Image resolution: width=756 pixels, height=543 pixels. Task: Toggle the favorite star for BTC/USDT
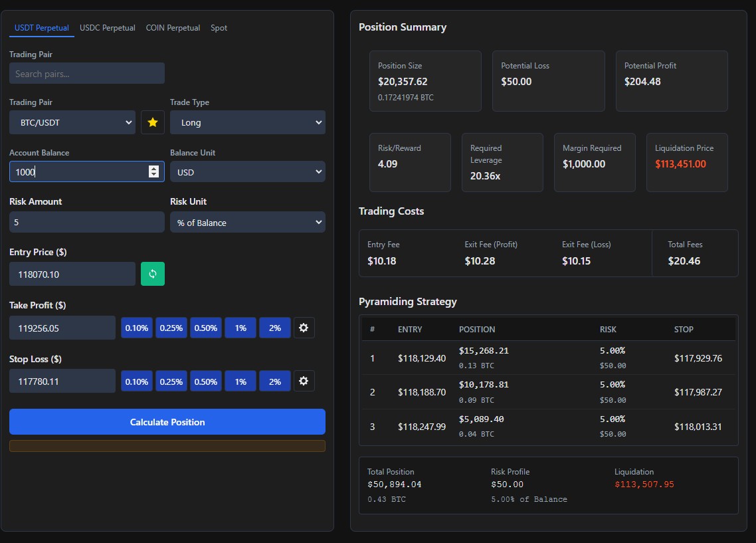152,122
